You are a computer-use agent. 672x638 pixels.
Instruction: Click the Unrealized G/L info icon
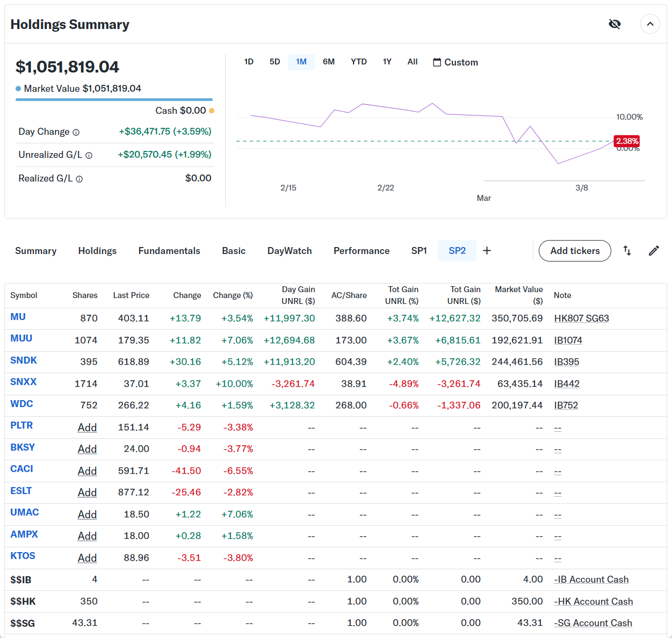[89, 156]
